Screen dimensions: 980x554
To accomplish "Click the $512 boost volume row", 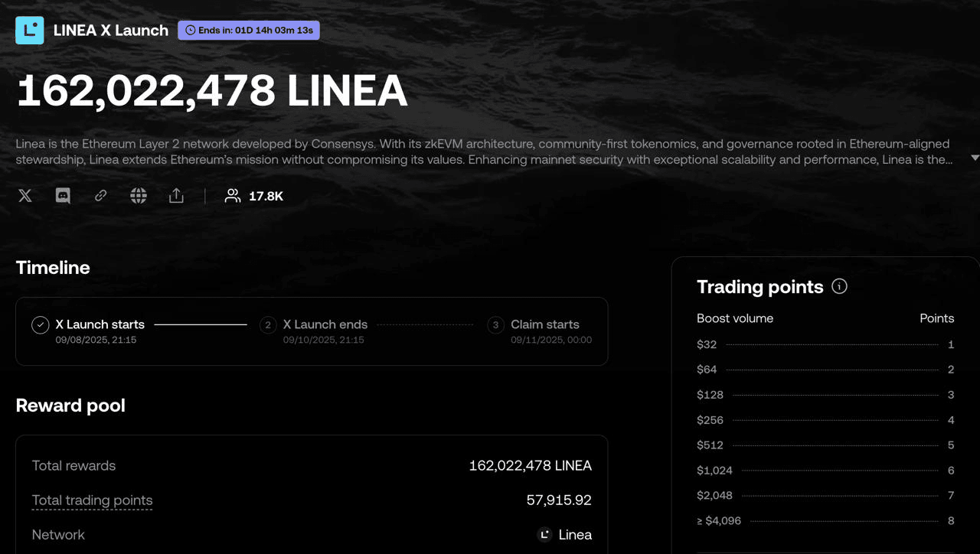I will [825, 445].
